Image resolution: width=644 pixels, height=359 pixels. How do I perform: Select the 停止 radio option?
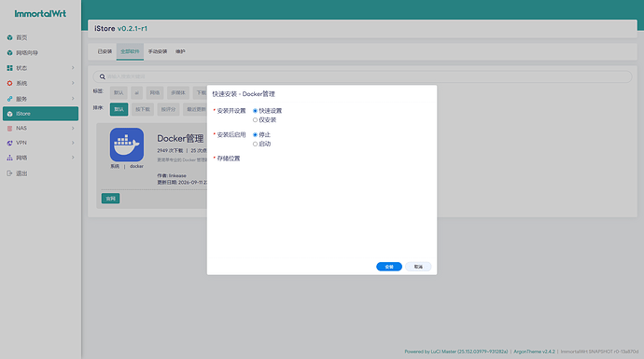click(x=255, y=134)
